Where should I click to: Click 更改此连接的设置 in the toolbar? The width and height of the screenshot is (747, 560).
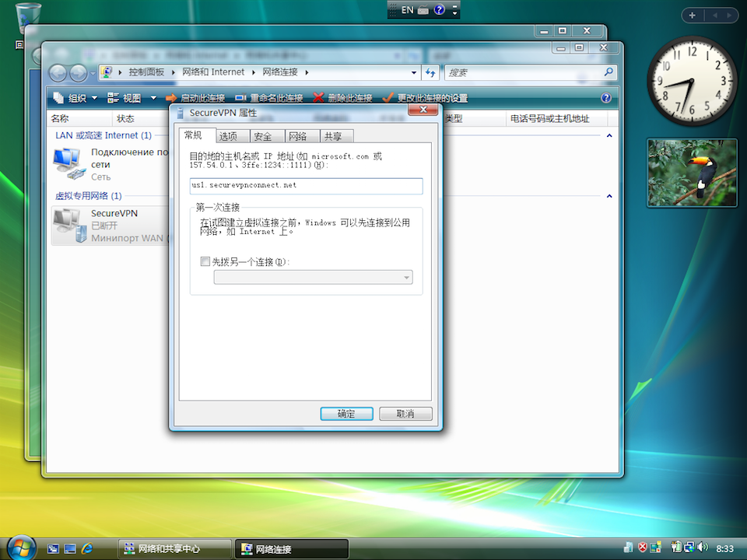click(x=425, y=98)
